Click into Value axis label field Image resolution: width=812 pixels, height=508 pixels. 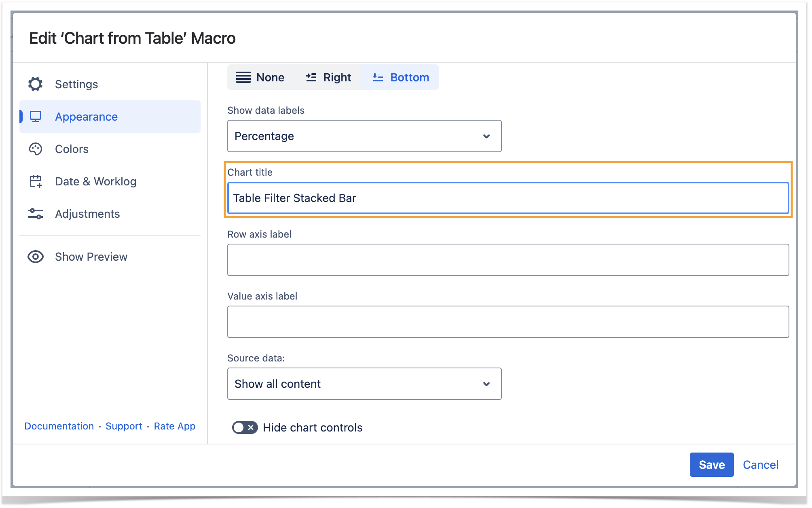(508, 322)
